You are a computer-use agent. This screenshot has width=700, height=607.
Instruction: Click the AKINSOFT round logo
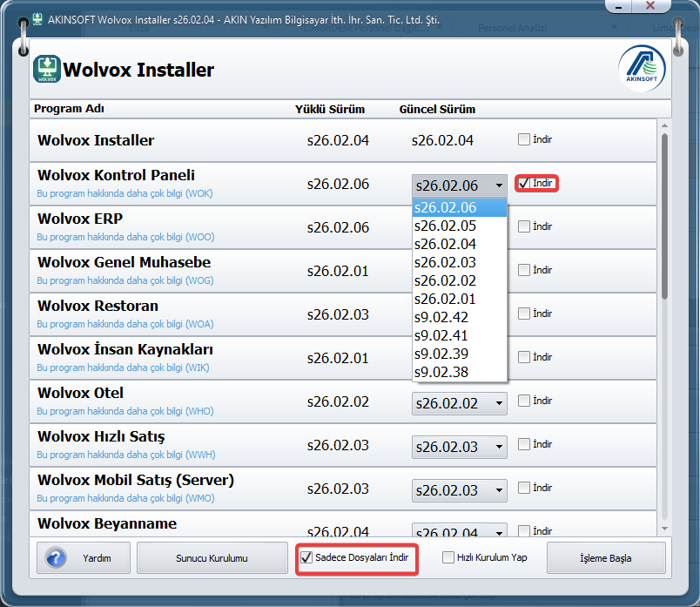coord(642,69)
